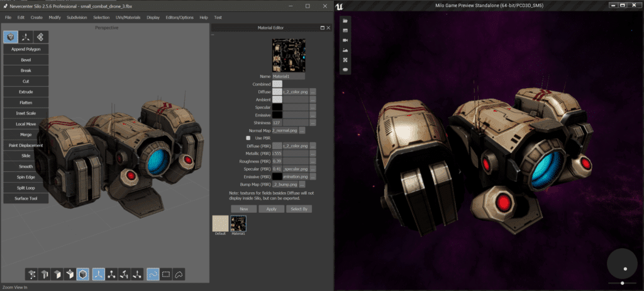Screen dimensions: 644x291
Task: Open the UVs/Materials menu
Action: coord(128,18)
